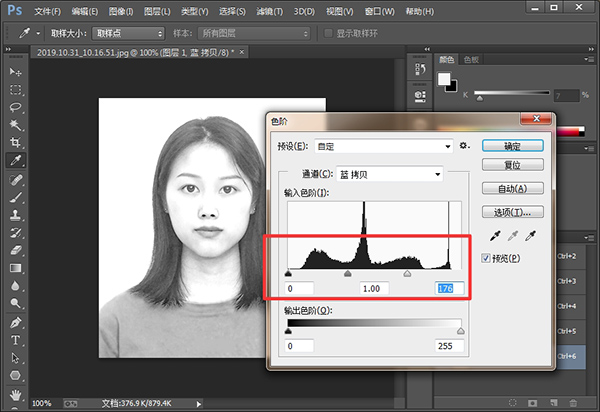Image resolution: width=600 pixels, height=412 pixels.
Task: Click the input midtone gray slider
Action: tap(348, 272)
